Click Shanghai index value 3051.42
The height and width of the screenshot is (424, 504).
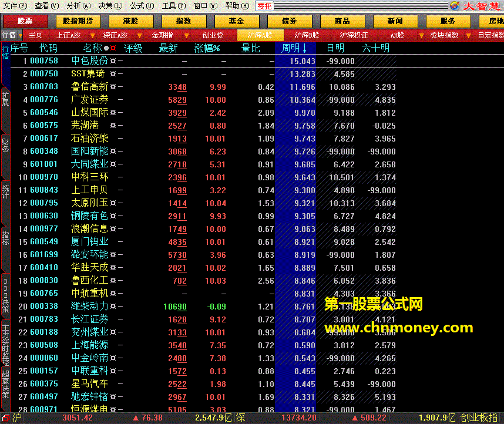tap(78, 418)
